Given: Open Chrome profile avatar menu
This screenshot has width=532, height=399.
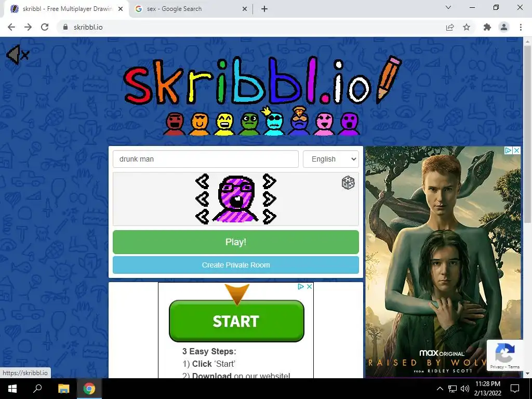Looking at the screenshot, I should [x=504, y=27].
